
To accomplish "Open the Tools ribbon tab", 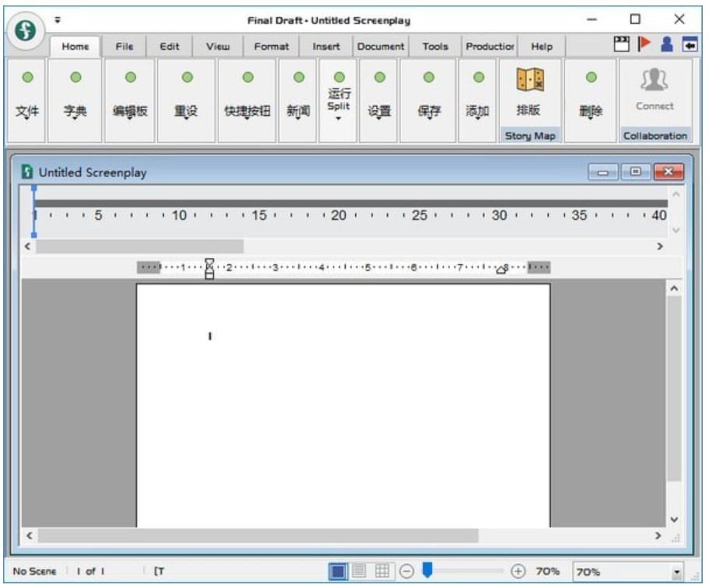I will 435,47.
